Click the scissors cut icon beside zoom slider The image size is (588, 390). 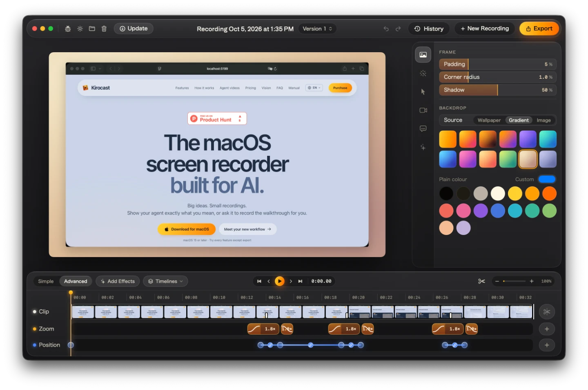481,281
